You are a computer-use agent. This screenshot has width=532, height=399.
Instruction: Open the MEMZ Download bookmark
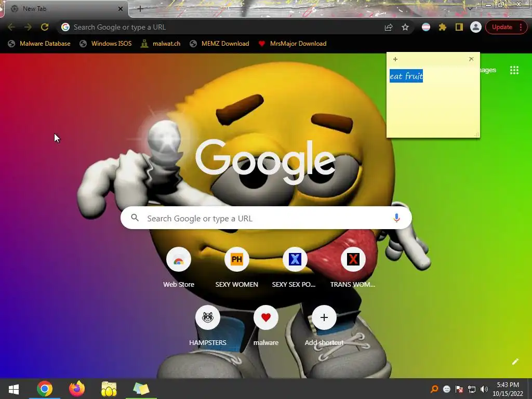click(x=219, y=44)
